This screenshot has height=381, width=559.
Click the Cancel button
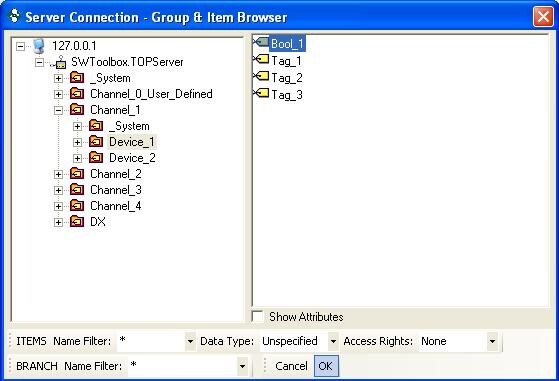pos(291,366)
